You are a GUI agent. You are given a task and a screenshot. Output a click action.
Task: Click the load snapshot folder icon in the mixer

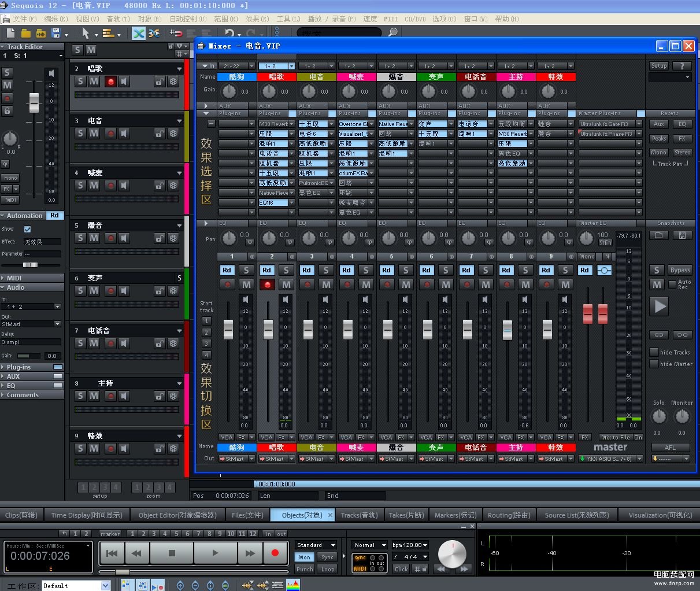click(x=658, y=235)
